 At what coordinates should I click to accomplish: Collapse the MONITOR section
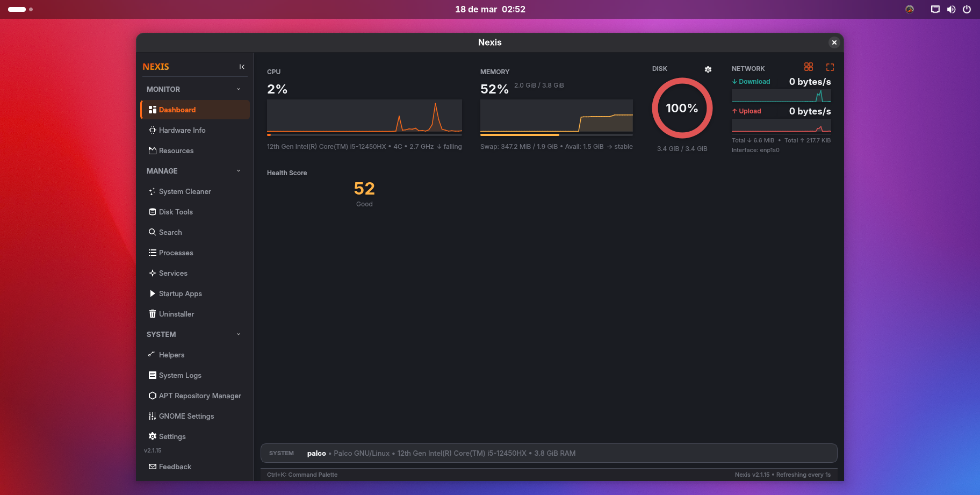point(239,89)
